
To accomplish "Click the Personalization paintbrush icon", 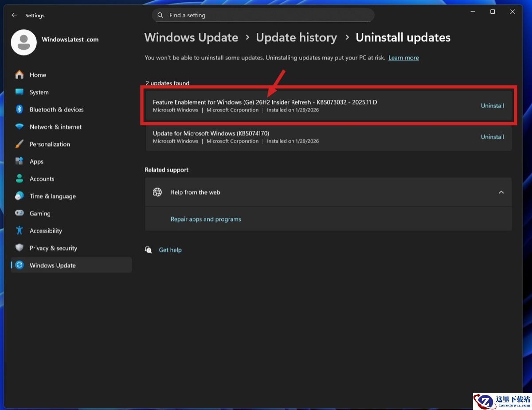I will pyautogui.click(x=20, y=144).
